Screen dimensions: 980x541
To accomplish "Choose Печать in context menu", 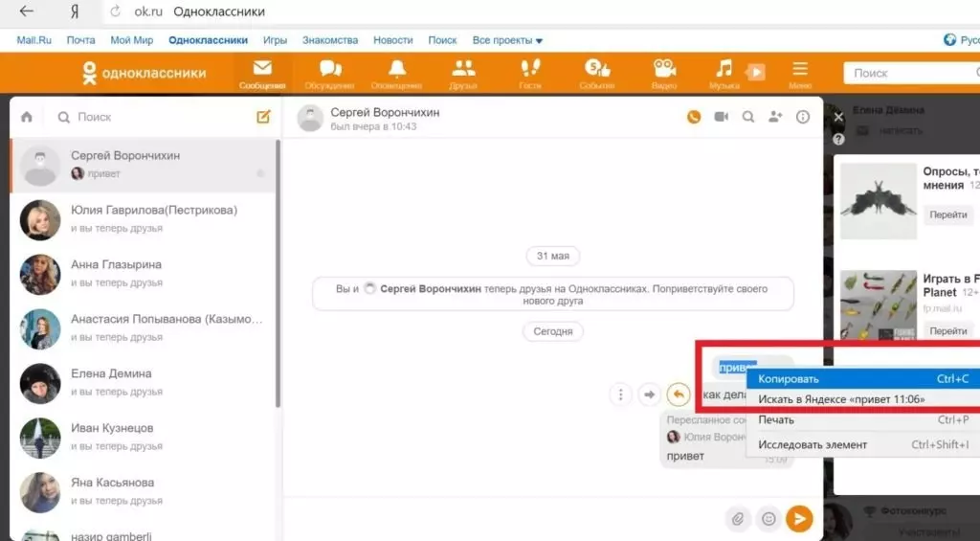I will point(864,419).
